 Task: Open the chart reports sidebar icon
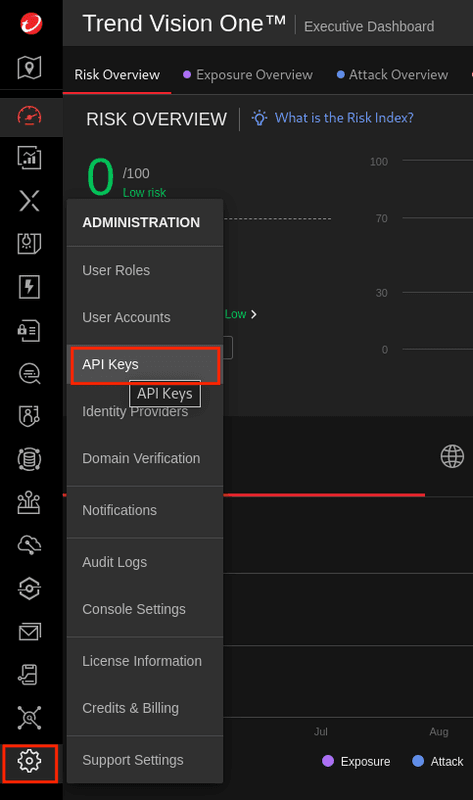(x=30, y=158)
